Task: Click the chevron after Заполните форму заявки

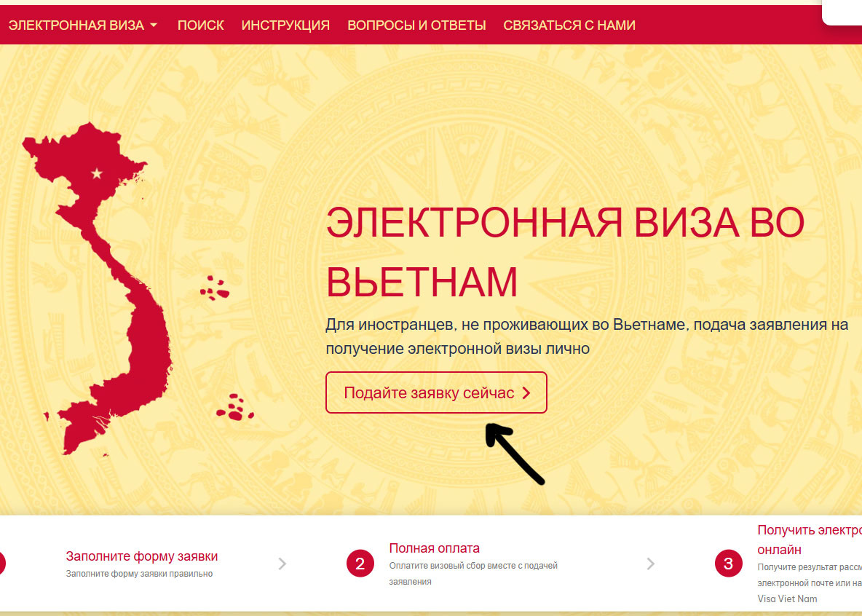Action: click(x=282, y=564)
